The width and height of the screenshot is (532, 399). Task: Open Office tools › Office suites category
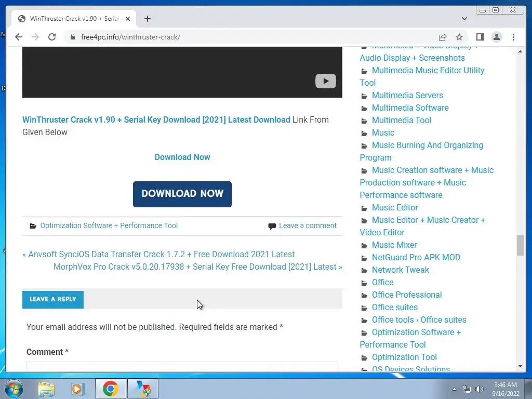point(419,320)
